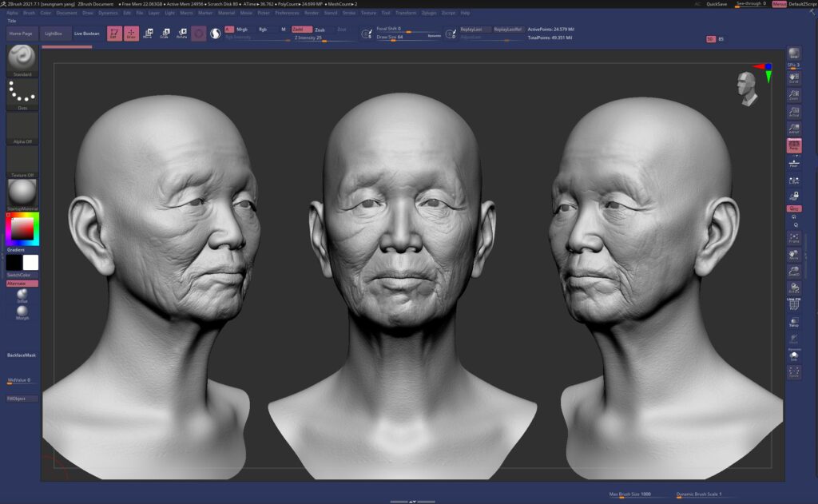This screenshot has width=818, height=504.
Task: Toggle the Live Boolean mode
Action: point(87,34)
